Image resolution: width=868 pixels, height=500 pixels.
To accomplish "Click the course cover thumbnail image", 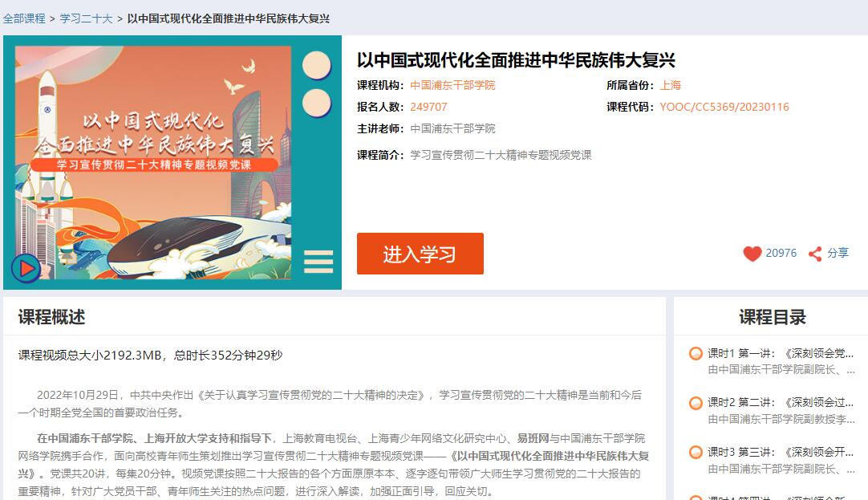I will click(x=172, y=162).
